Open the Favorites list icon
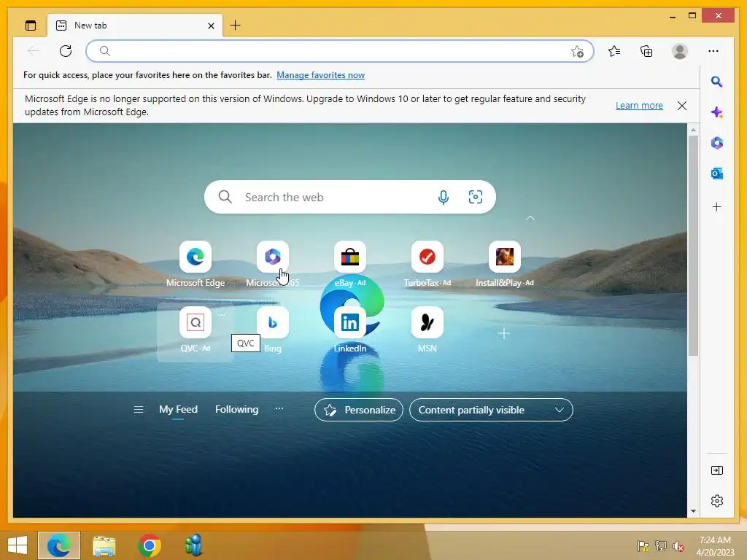 [x=614, y=51]
